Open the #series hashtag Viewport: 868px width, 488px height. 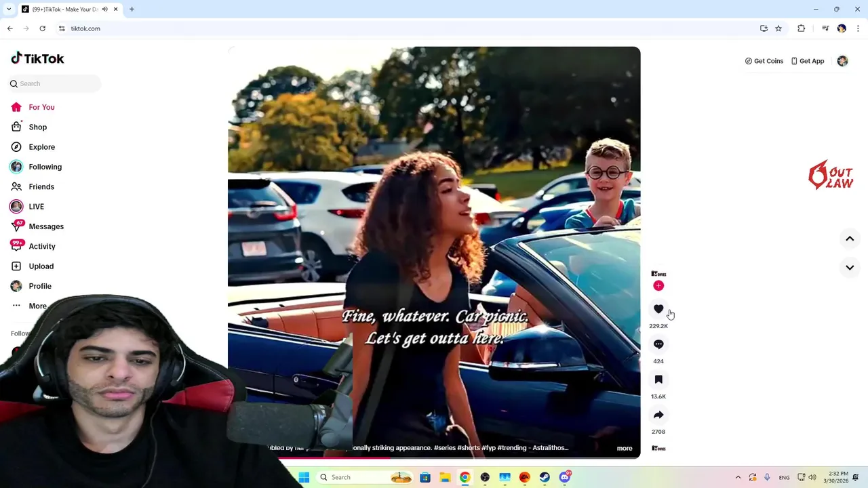click(x=445, y=448)
